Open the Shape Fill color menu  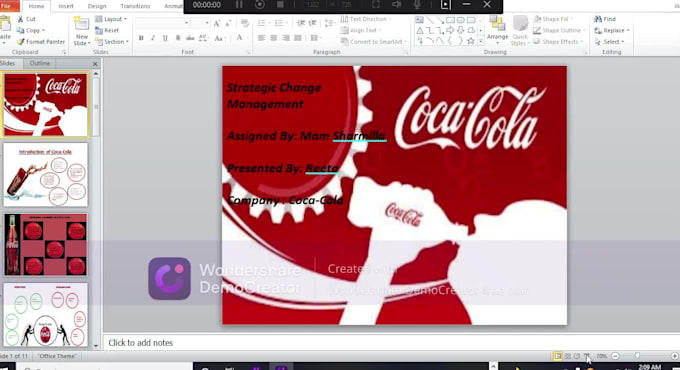[552, 19]
